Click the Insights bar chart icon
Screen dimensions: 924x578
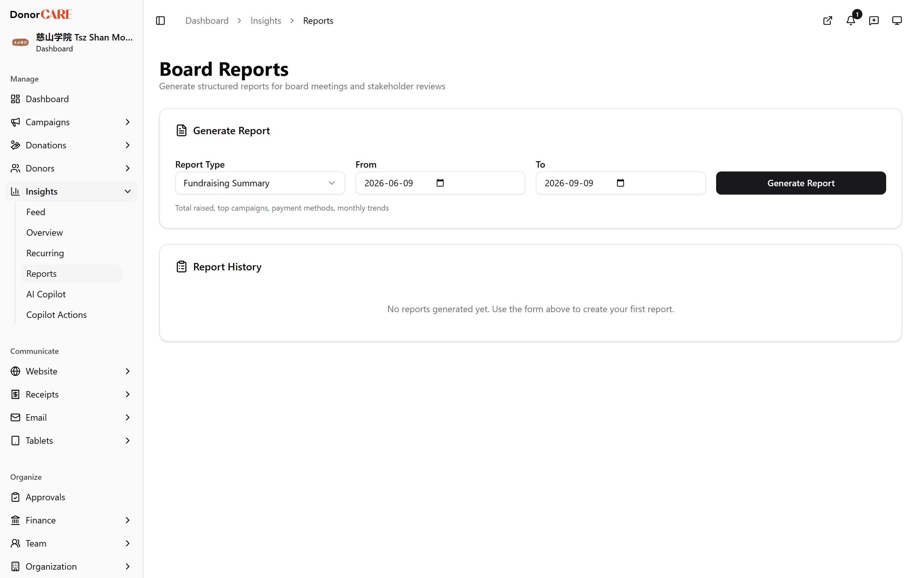[15, 191]
